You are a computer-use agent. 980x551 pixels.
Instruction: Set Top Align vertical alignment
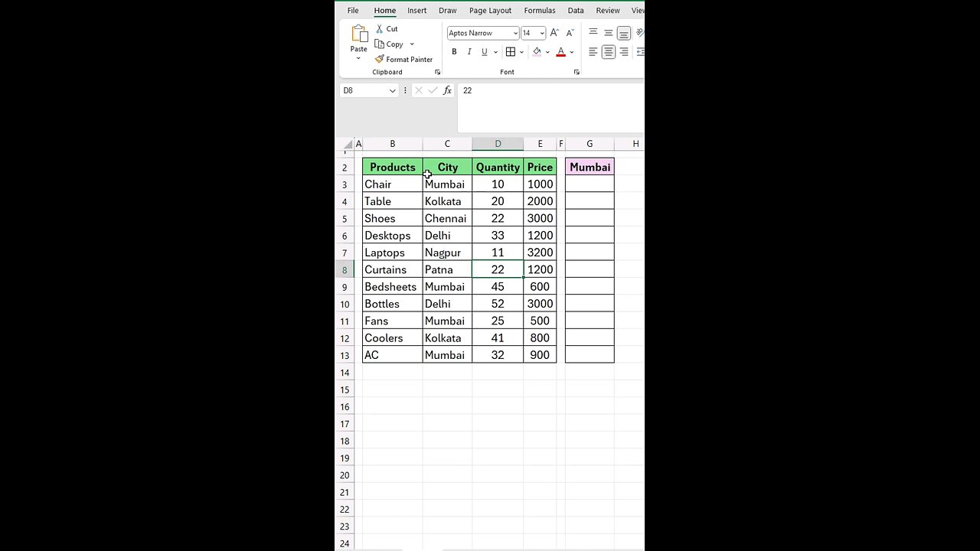point(593,33)
